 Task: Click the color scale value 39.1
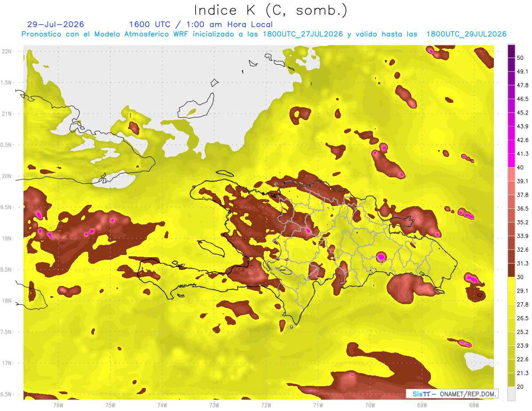(x=523, y=181)
